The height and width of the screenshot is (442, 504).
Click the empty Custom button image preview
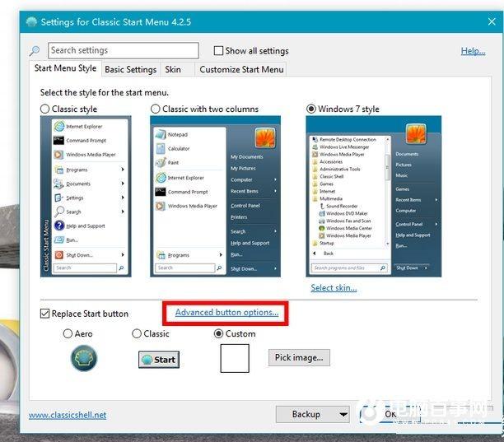235,359
